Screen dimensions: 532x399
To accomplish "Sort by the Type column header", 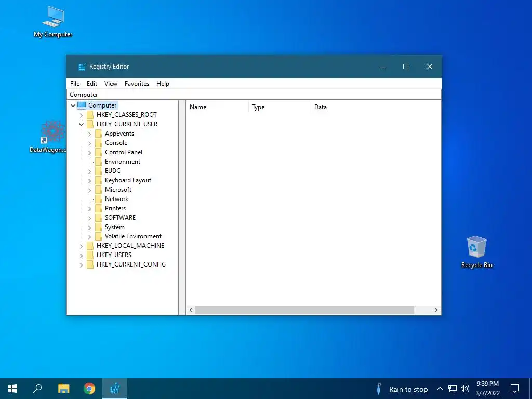I will [280, 107].
